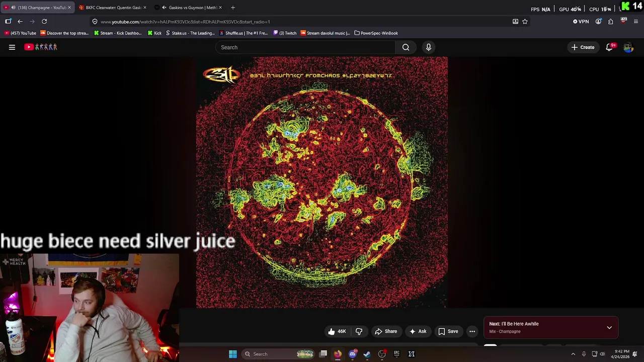Open the browser application menu
This screenshot has width=644, height=362.
coord(636,22)
